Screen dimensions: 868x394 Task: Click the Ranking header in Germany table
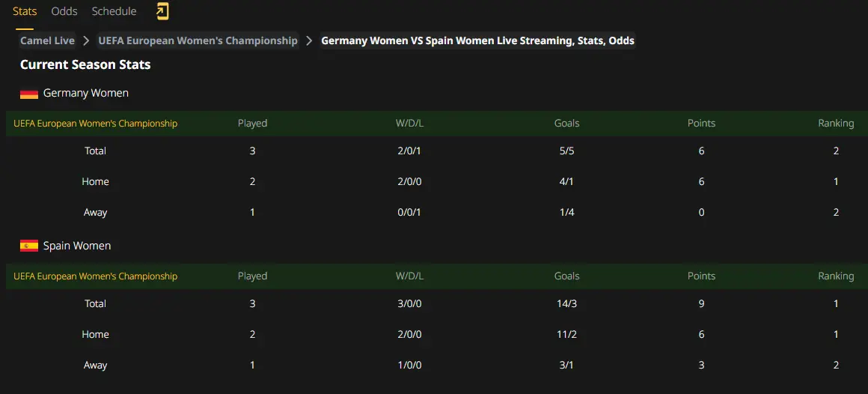click(836, 123)
